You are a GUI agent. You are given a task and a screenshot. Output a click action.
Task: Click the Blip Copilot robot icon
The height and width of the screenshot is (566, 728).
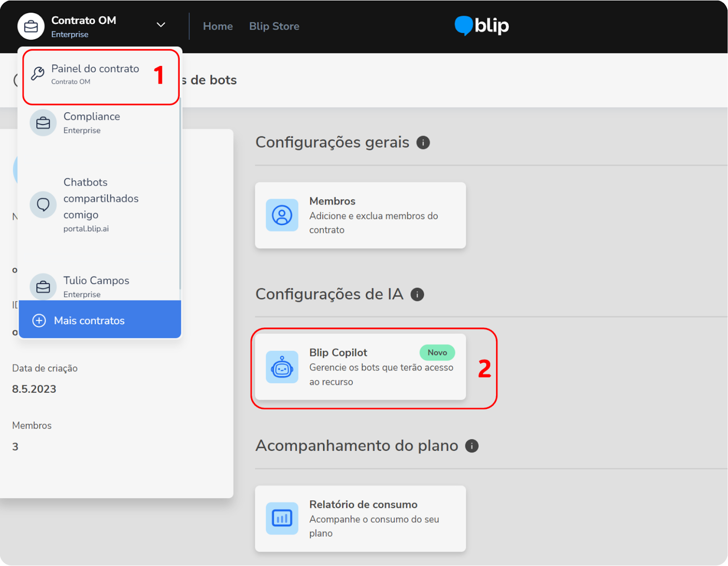point(282,367)
